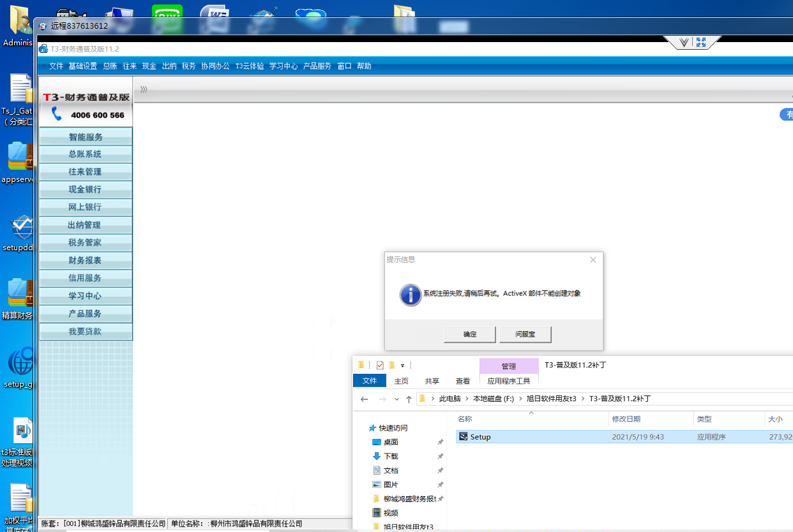Open the 智能服务 sidebar module
Screen dimensions: 793x532
[86, 137]
